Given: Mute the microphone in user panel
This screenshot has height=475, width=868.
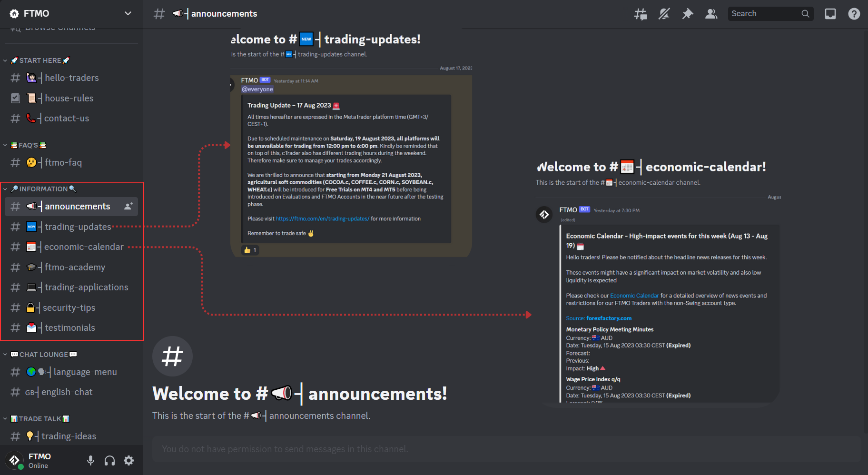Looking at the screenshot, I should 90,460.
